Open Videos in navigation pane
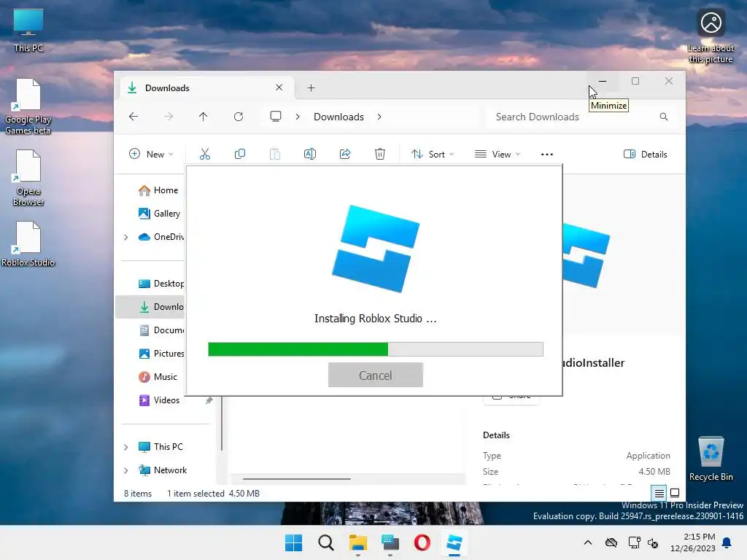Image resolution: width=747 pixels, height=560 pixels. (x=158, y=400)
